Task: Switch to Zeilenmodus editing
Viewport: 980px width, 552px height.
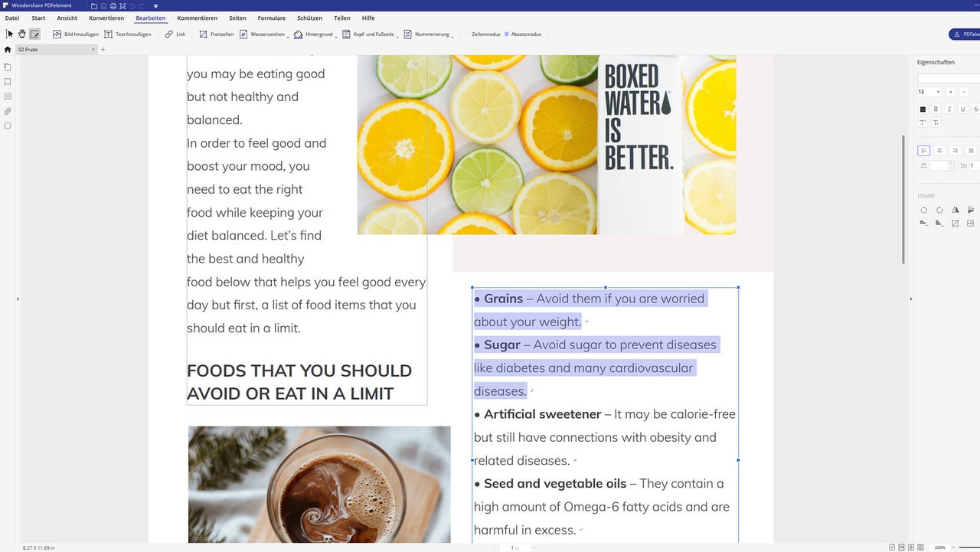Action: tap(485, 34)
